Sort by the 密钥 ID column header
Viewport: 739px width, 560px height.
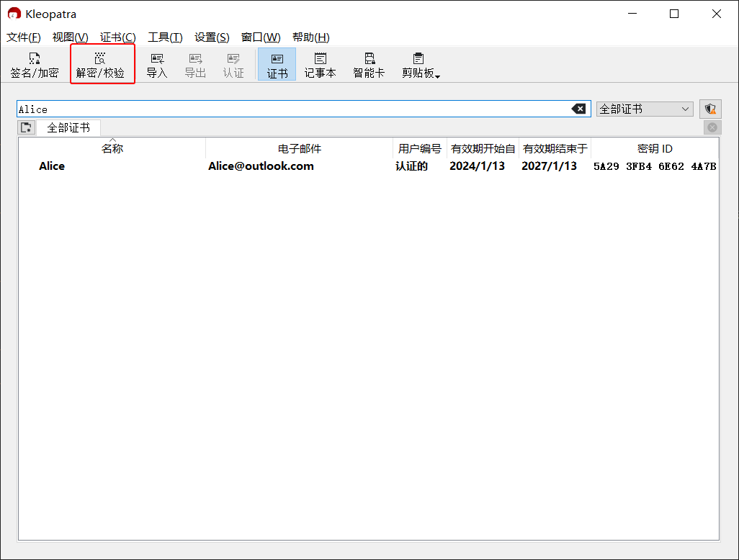pyautogui.click(x=655, y=149)
